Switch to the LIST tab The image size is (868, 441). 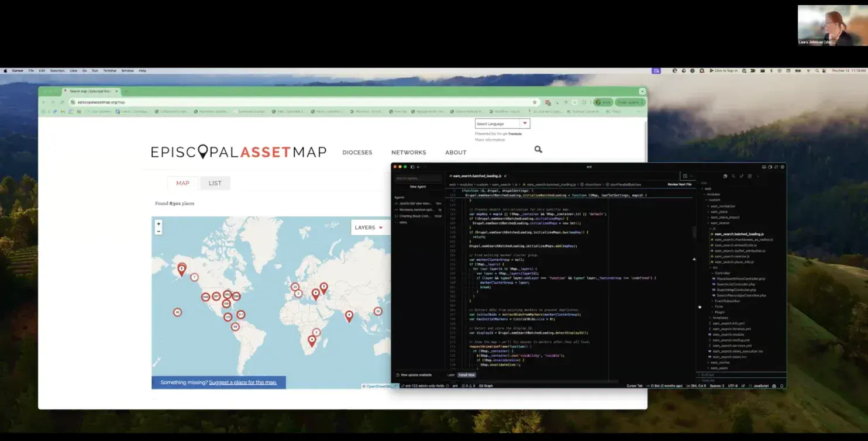[x=215, y=183]
